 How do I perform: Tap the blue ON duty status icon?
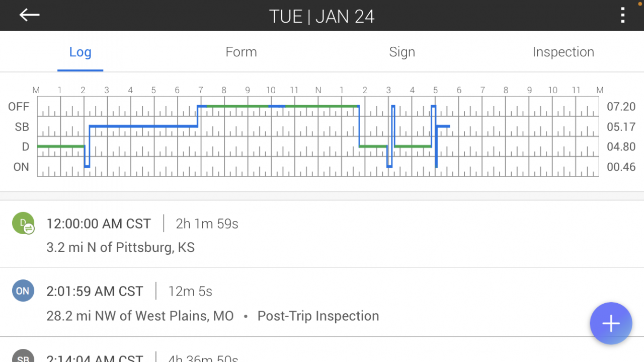tap(23, 291)
